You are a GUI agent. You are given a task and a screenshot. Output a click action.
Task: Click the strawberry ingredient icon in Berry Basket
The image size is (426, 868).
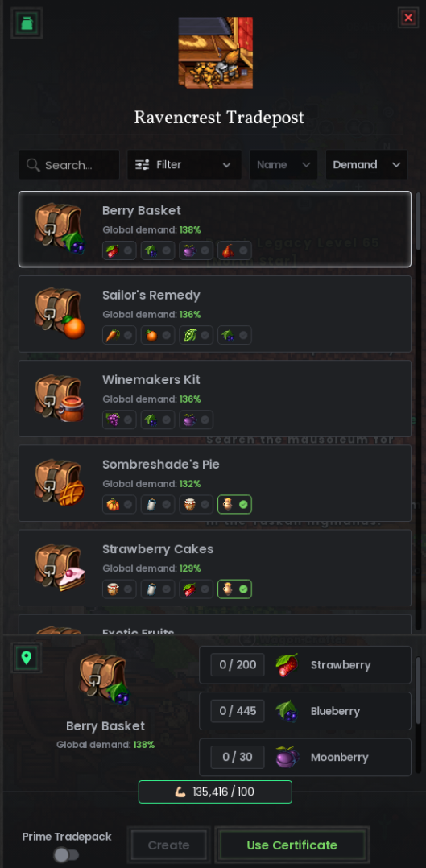coord(113,250)
